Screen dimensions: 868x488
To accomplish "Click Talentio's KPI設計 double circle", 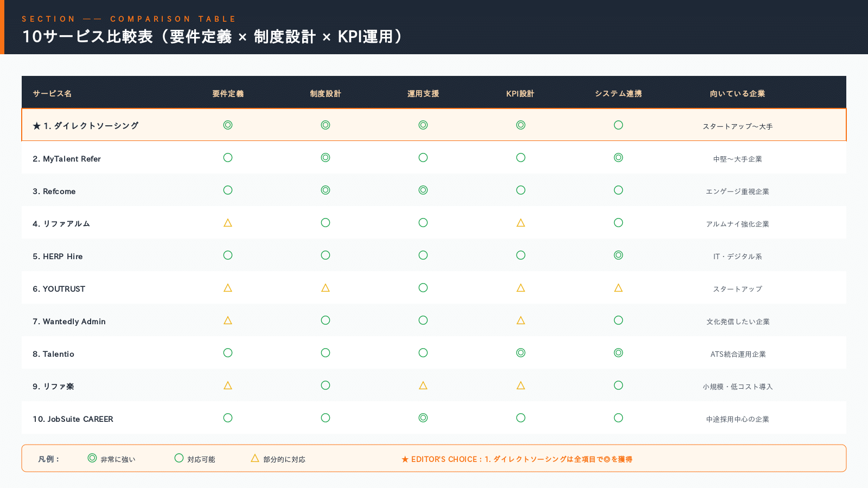I will pos(521,353).
